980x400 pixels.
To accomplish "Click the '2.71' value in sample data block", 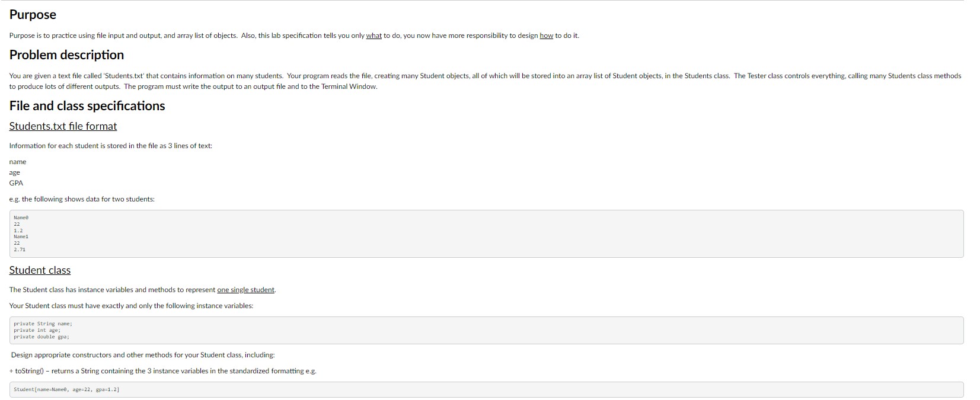I will pos(20,249).
